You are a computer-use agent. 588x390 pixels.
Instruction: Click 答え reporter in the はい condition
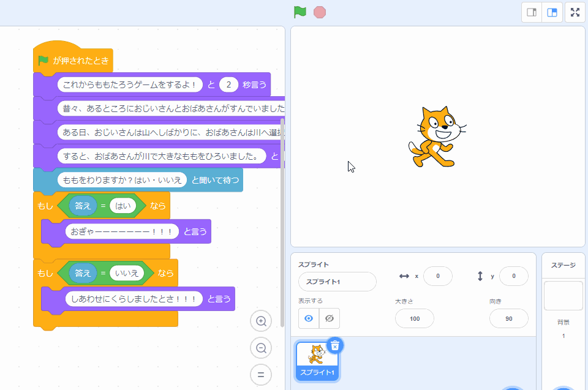coord(83,206)
